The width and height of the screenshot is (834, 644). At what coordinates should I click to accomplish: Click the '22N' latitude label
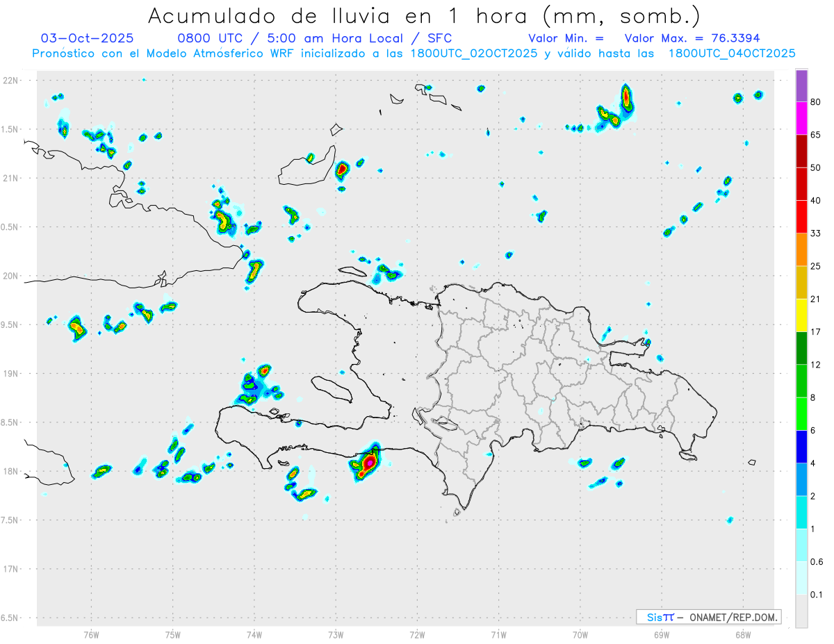point(12,81)
